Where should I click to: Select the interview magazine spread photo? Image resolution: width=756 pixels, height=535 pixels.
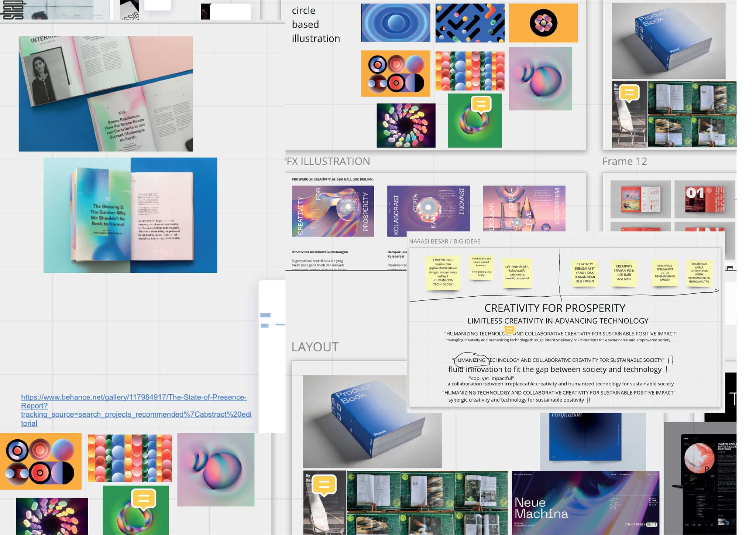tap(106, 94)
